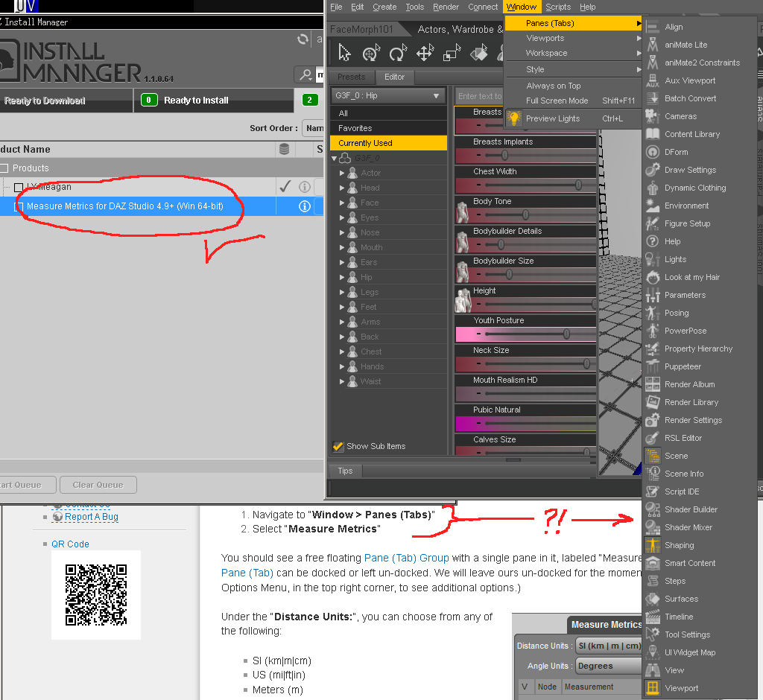Image resolution: width=763 pixels, height=700 pixels.
Task: Click the Install Manager search magnifier icon
Action: (305, 75)
